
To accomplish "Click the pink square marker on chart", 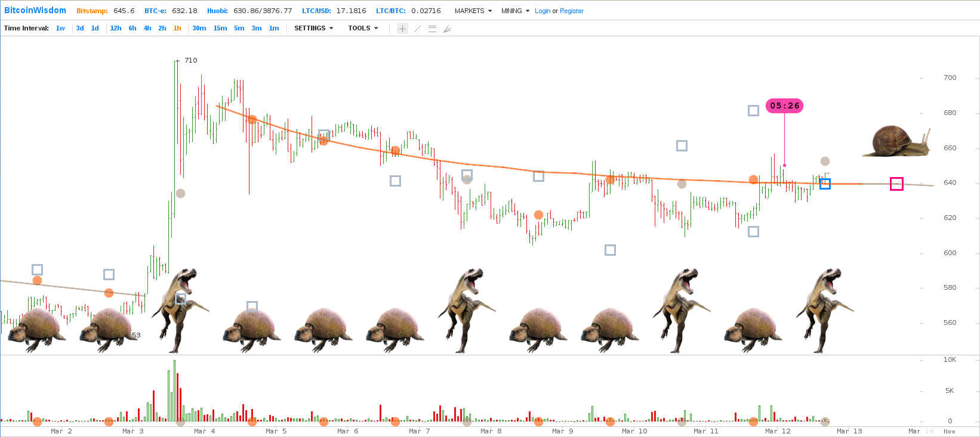I will click(x=896, y=184).
